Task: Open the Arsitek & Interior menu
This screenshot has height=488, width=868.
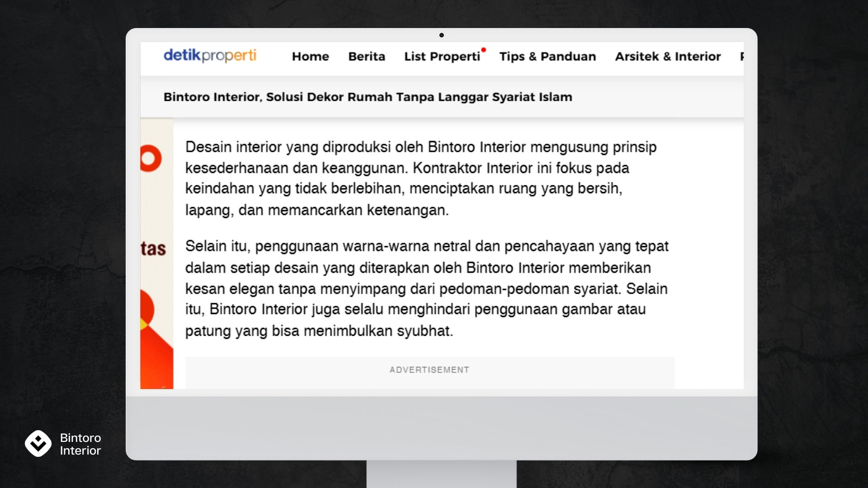Action: point(668,56)
